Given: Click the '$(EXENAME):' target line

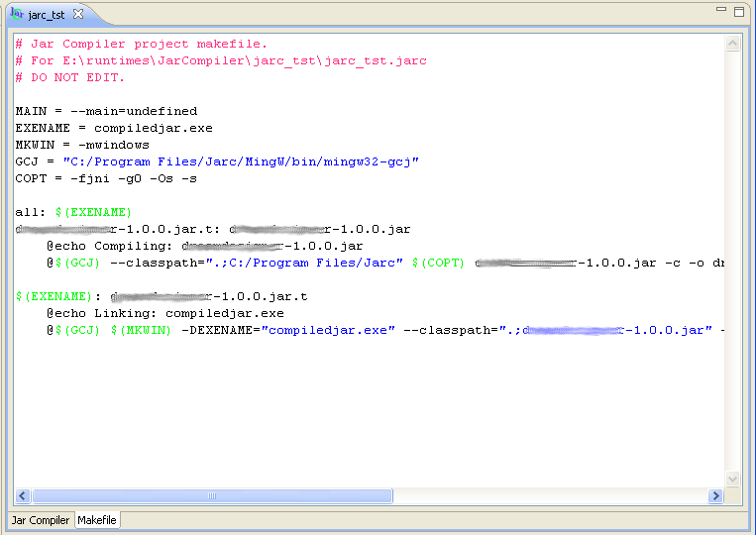Looking at the screenshot, I should click(x=162, y=297).
